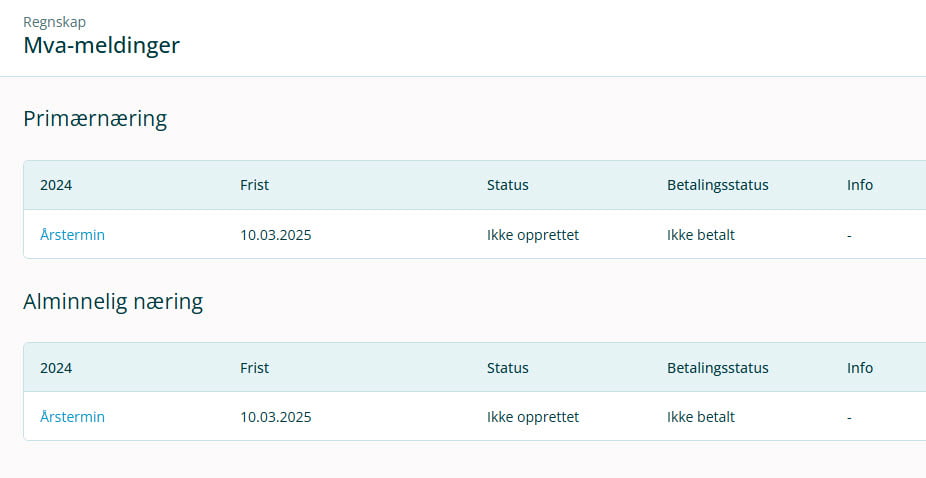Click the Info column header in Primærnæring table
Image resolution: width=926 pixels, height=478 pixels.
(x=859, y=185)
